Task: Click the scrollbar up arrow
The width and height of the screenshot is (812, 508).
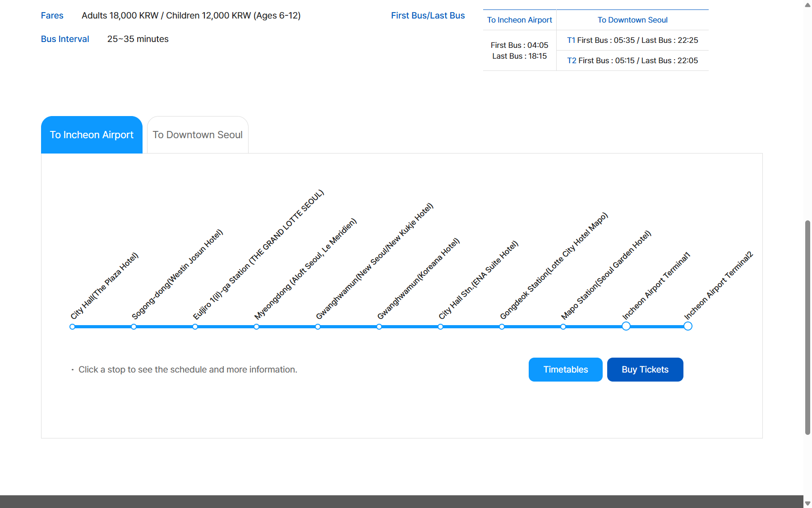Action: click(807, 5)
